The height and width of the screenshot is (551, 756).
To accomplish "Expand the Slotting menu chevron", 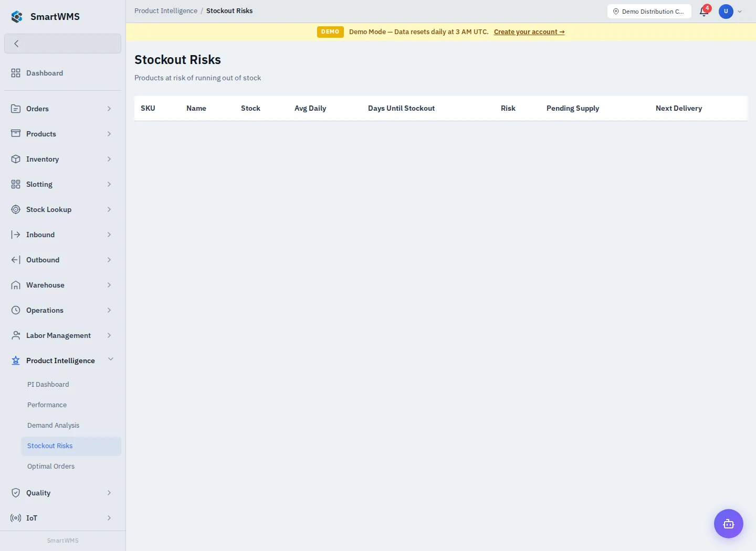I will pos(109,184).
